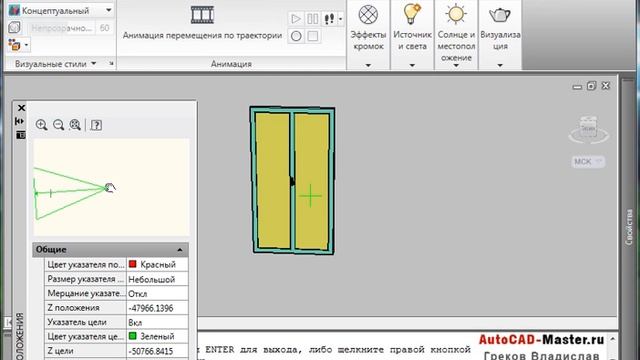Open the palette properties menu icon

point(20,135)
